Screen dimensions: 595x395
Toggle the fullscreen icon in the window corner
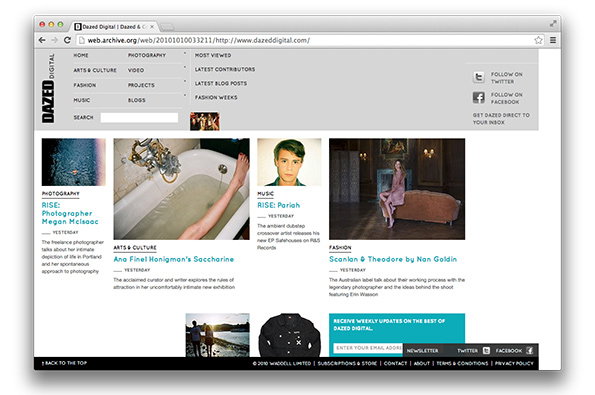coord(553,24)
